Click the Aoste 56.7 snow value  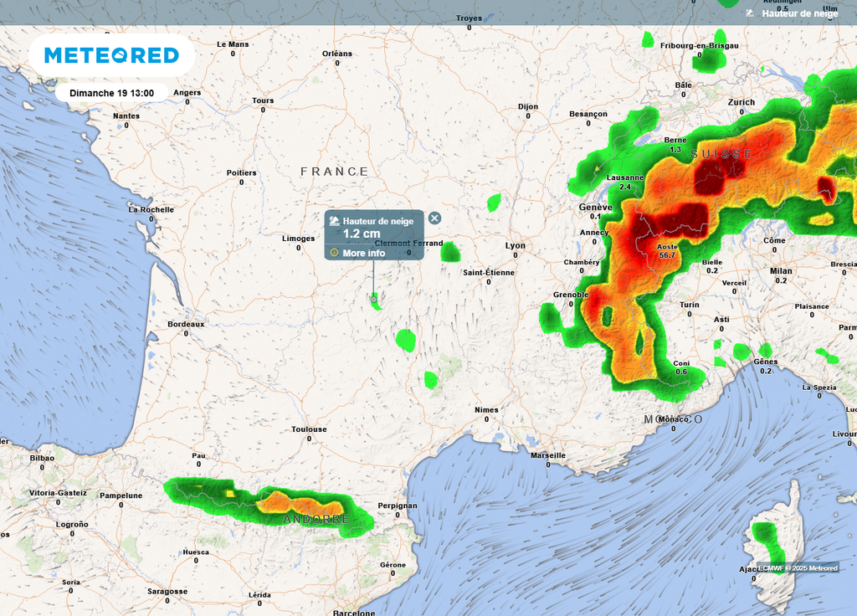point(667,254)
